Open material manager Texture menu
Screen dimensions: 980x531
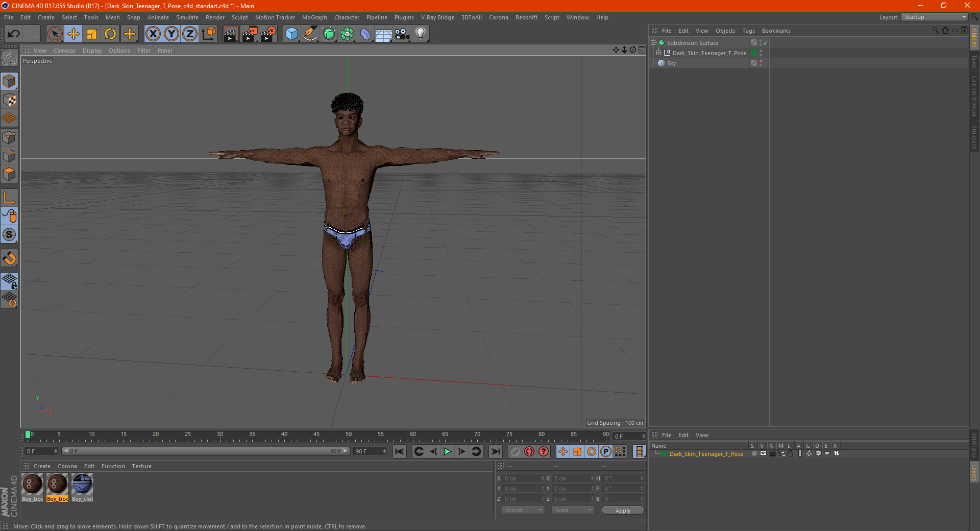(141, 466)
